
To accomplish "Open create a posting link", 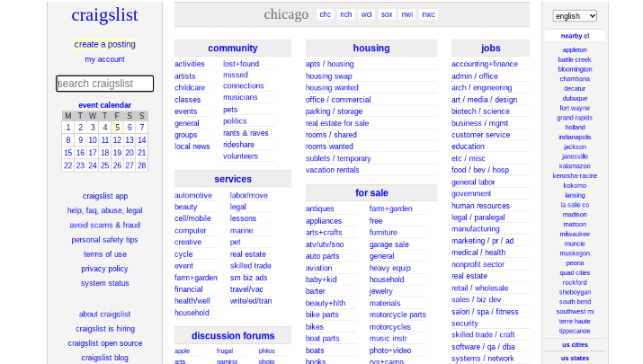I will pyautogui.click(x=104, y=44).
